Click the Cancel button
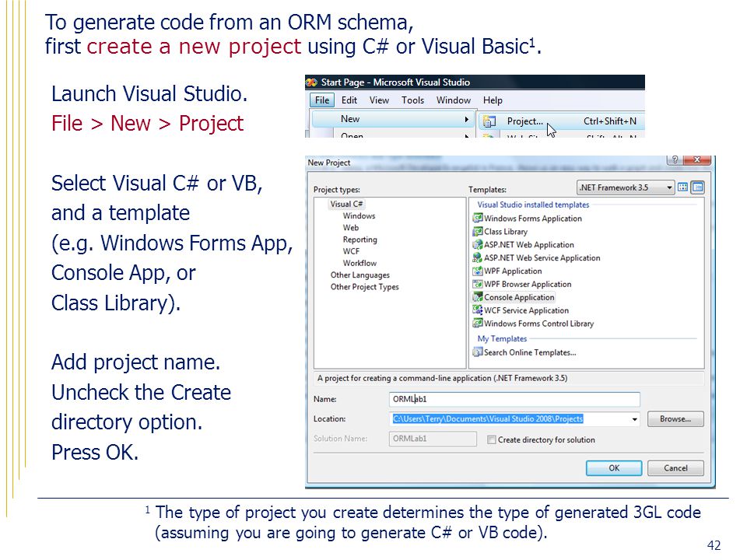The image size is (747, 560). point(675,468)
